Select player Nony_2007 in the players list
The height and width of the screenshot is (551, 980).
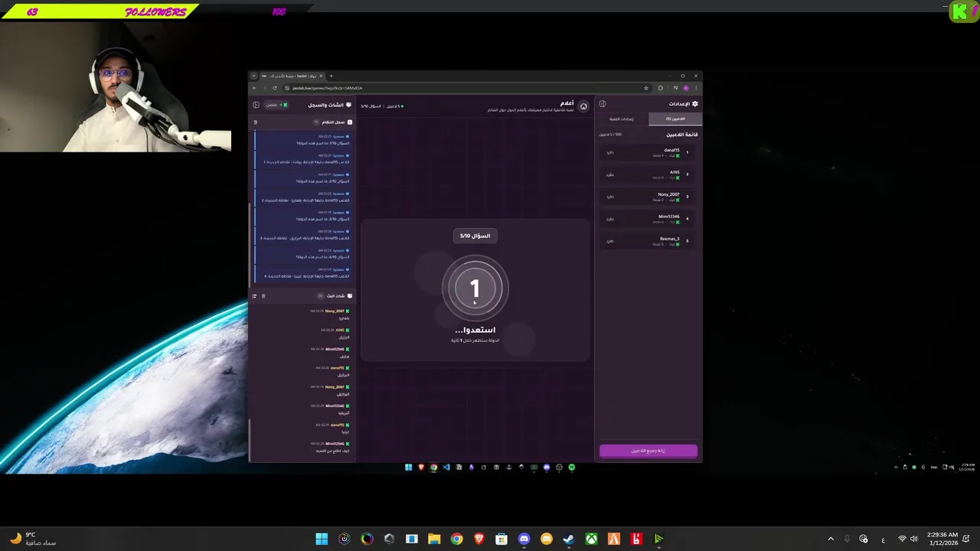point(648,197)
